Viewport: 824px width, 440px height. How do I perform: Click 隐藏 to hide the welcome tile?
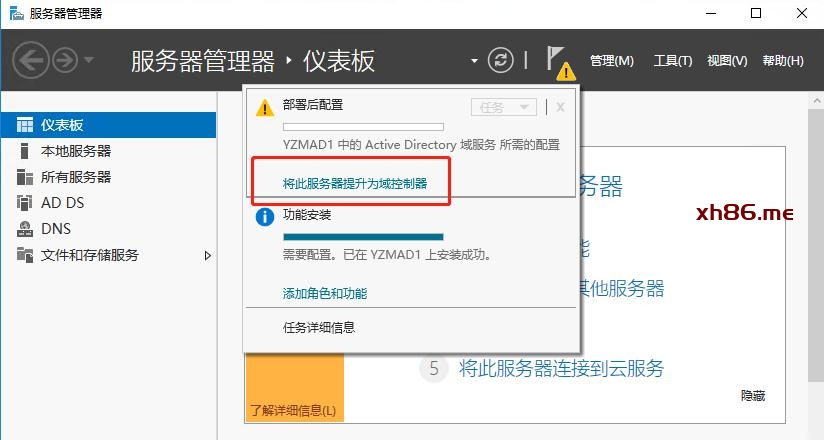[753, 396]
